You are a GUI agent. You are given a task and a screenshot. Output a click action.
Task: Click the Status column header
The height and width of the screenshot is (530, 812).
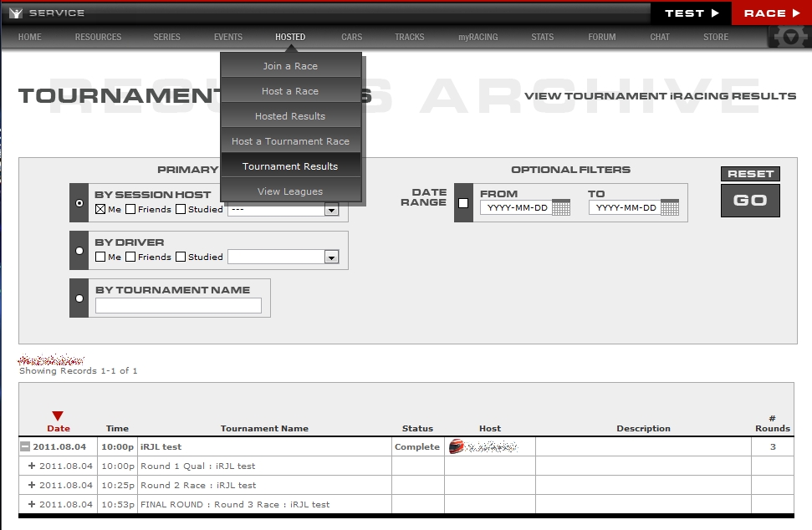[417, 428]
